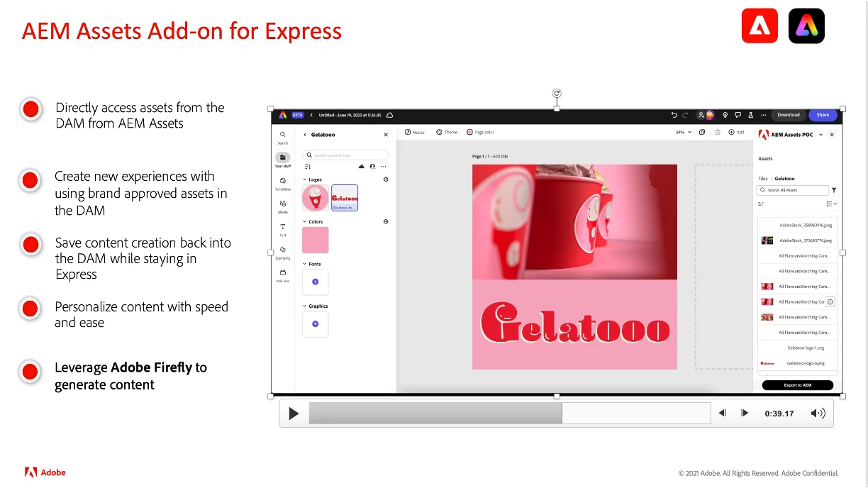Click the cloud sync status icon

point(389,115)
